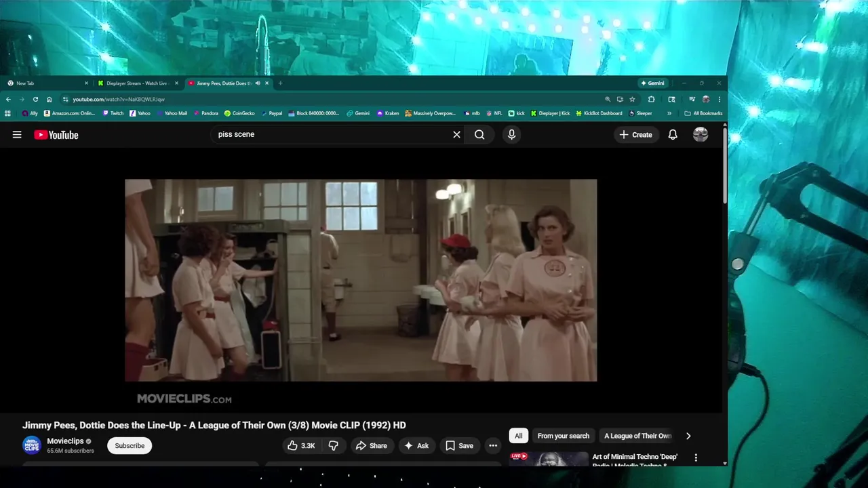
Task: Start voice search with microphone icon
Action: (x=511, y=135)
